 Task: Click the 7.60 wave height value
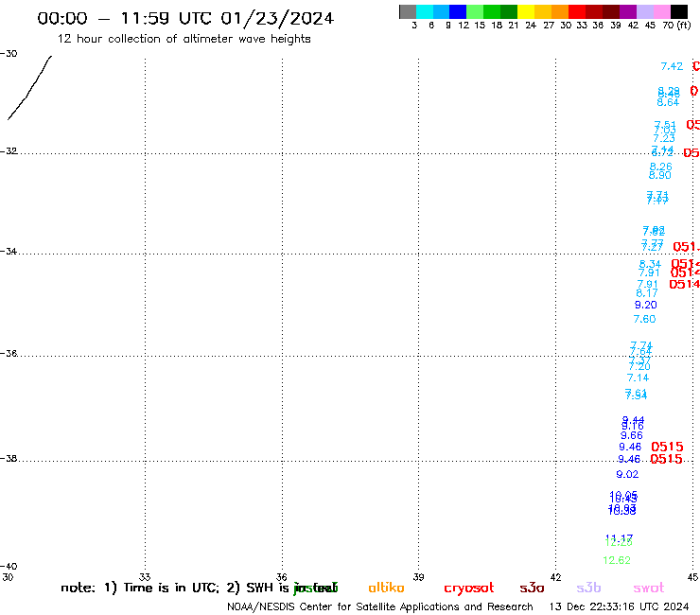pyautogui.click(x=644, y=319)
